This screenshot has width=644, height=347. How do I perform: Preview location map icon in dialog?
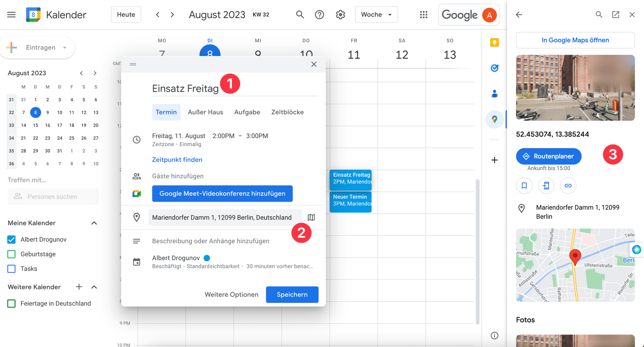pyautogui.click(x=311, y=217)
